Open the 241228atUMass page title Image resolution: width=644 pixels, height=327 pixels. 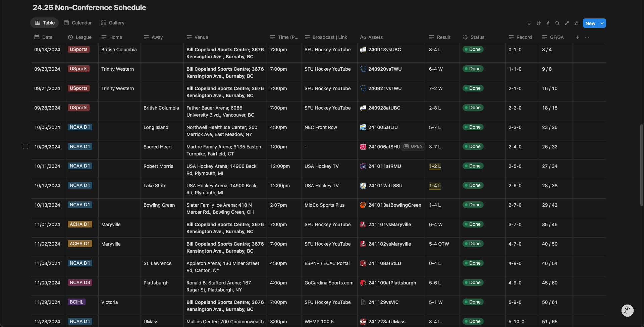coord(387,322)
